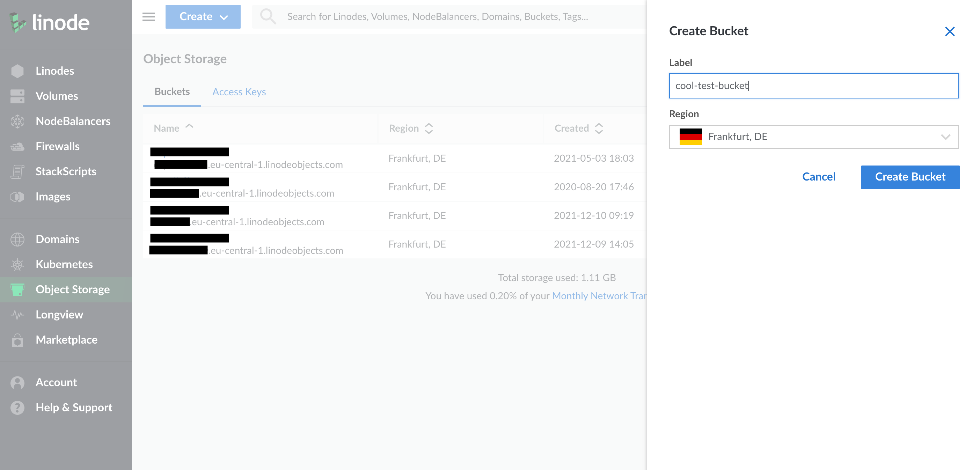Open the Linodes section

tap(55, 70)
